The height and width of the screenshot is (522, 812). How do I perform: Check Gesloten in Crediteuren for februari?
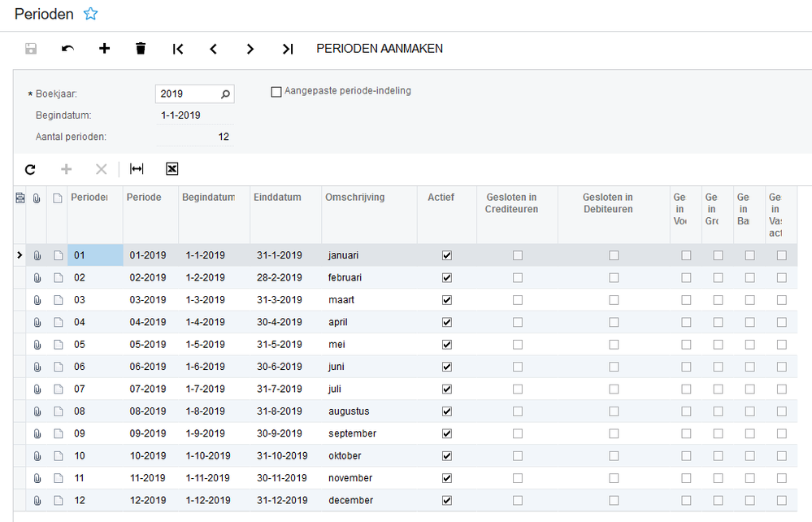tap(517, 277)
